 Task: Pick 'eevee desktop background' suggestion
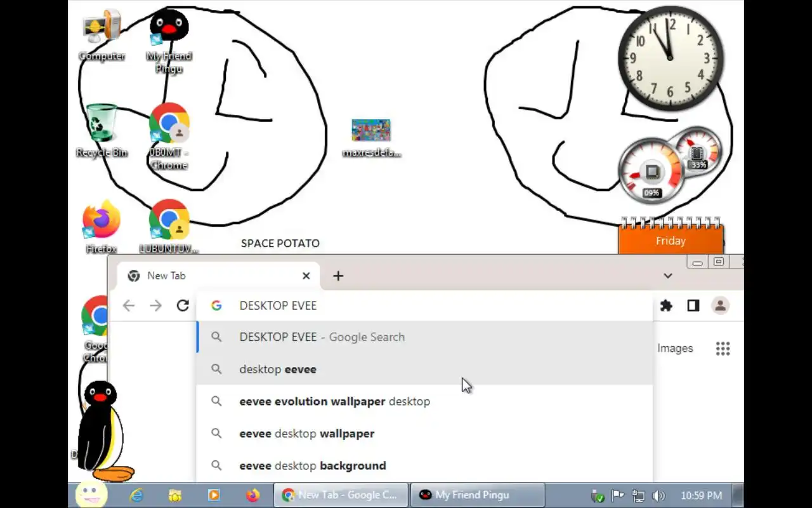pos(424,465)
